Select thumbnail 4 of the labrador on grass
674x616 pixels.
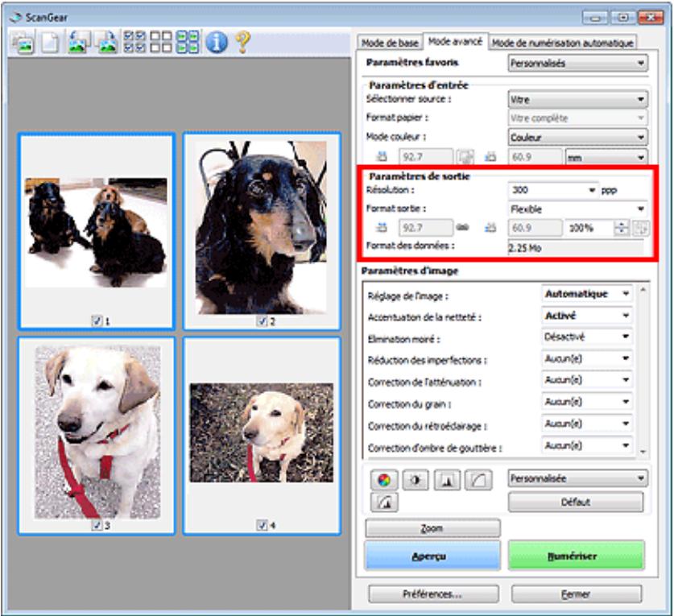pyautogui.click(x=262, y=436)
